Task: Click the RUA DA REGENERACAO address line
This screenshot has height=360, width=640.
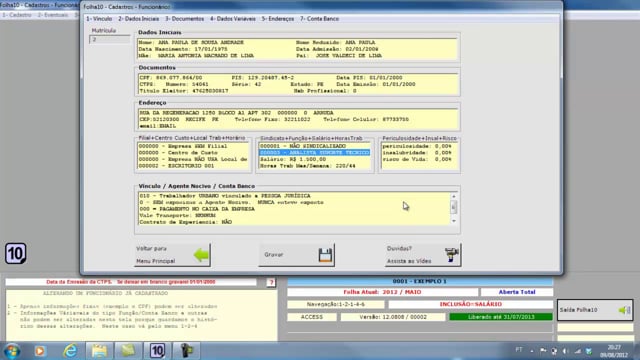Action: [x=236, y=113]
